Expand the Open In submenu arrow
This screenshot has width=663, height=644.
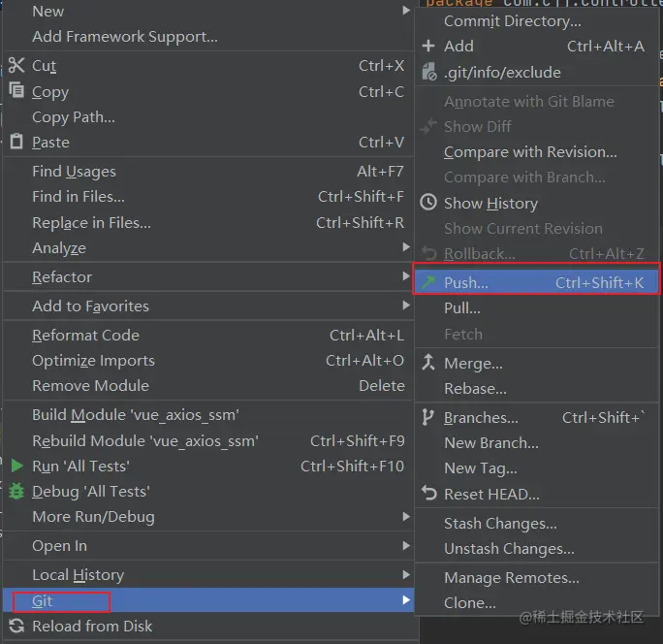click(406, 545)
